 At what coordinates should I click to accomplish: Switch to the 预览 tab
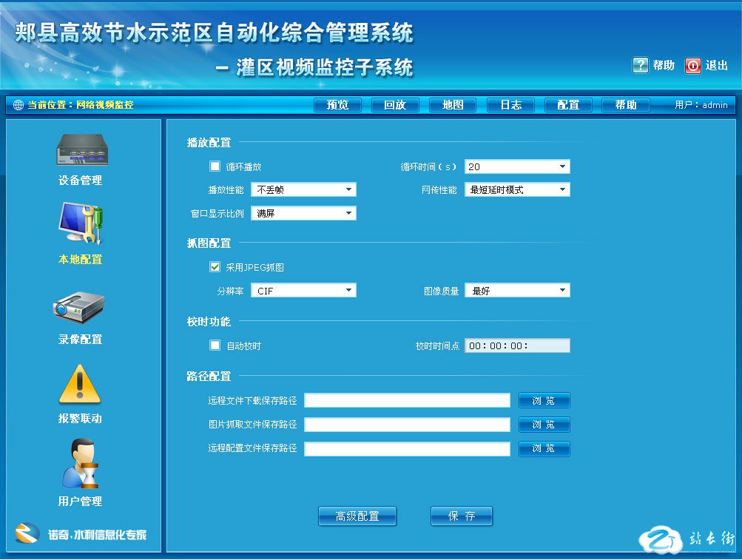pos(337,105)
